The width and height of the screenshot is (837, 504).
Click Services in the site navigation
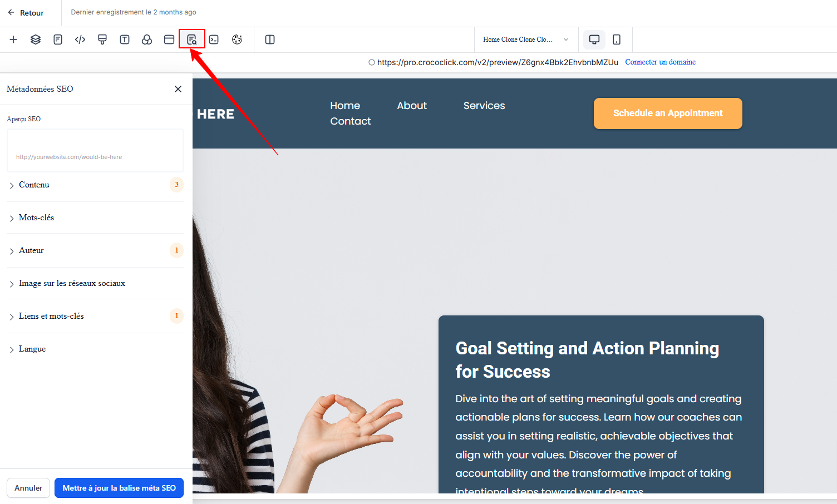click(x=484, y=106)
